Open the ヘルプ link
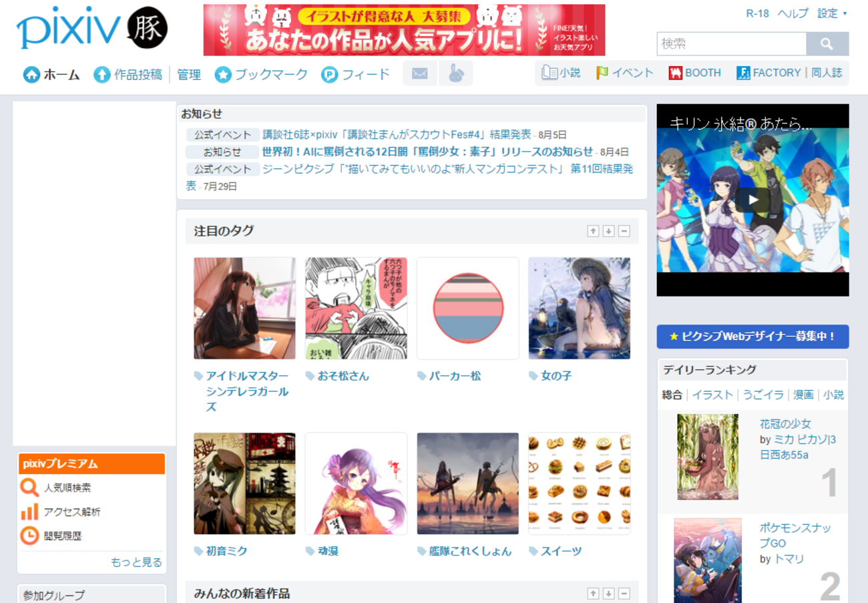 pyautogui.click(x=793, y=13)
